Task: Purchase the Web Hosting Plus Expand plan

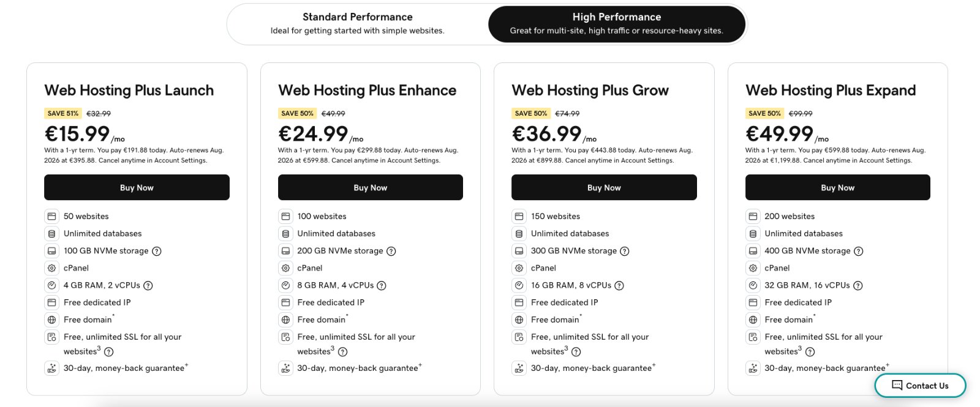Action: [837, 187]
